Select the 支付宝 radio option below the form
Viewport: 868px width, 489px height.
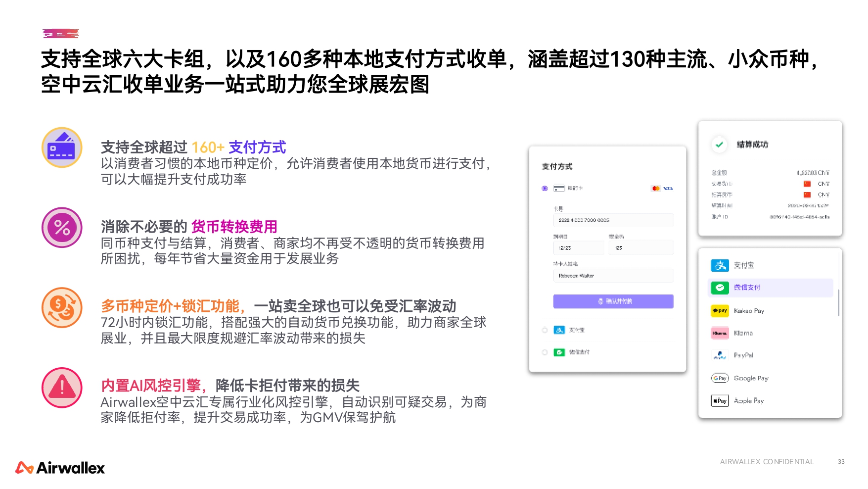[545, 330]
